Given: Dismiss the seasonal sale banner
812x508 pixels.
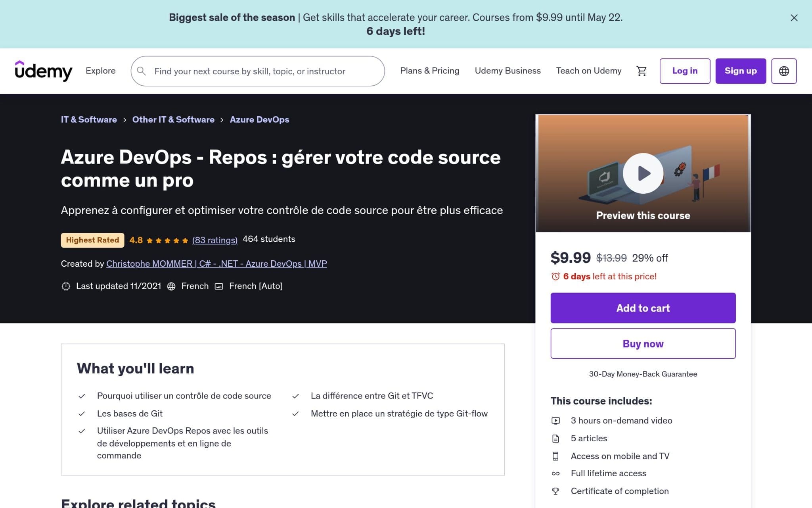Looking at the screenshot, I should [794, 18].
